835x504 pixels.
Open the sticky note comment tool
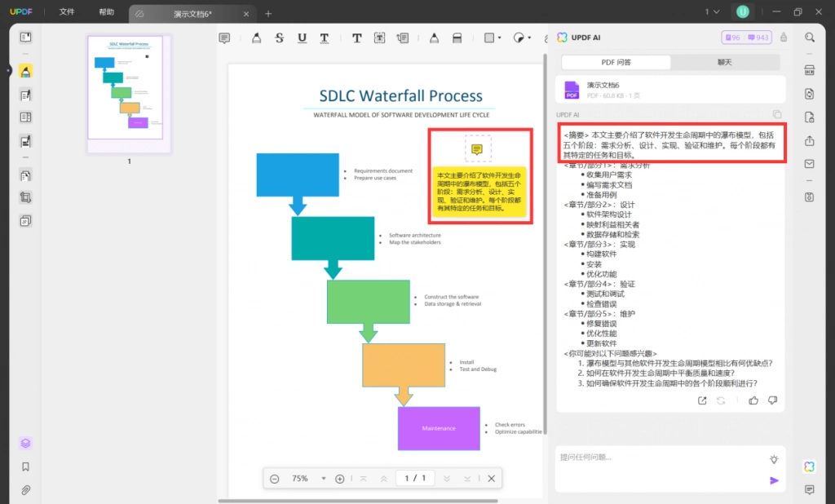[224, 38]
